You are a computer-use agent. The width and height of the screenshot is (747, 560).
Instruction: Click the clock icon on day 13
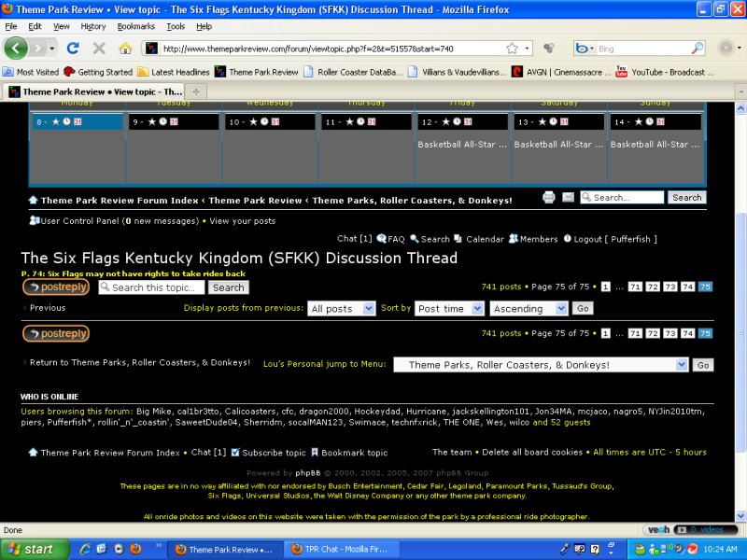tap(553, 122)
